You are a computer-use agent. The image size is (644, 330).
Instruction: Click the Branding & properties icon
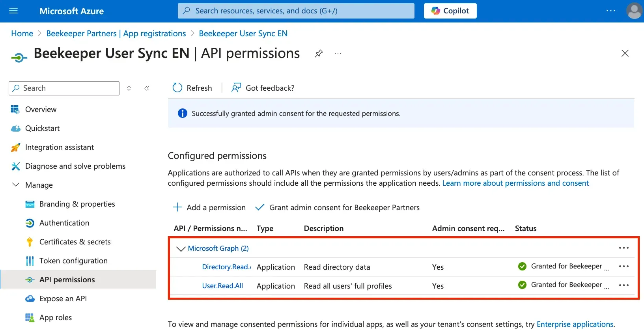pos(30,204)
